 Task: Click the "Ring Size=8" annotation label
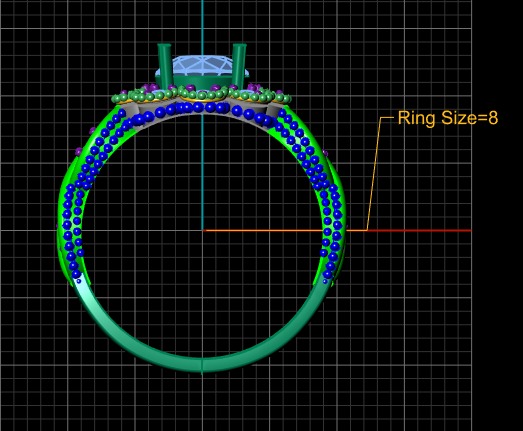point(448,118)
